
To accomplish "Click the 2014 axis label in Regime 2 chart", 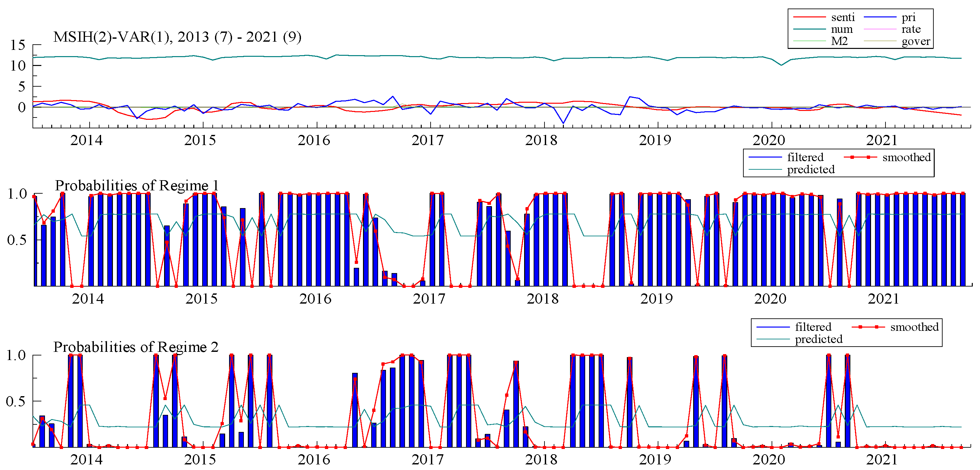I will point(86,460).
